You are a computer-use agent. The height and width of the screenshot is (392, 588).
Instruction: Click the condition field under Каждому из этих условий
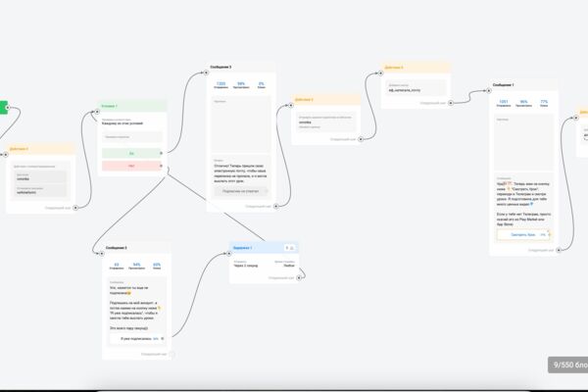pos(131,137)
